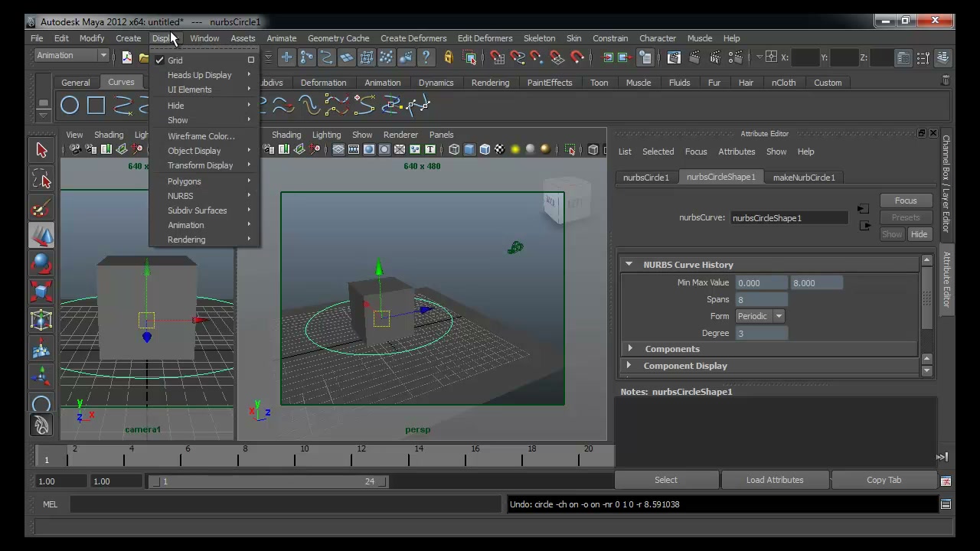The image size is (980, 551).
Task: Open the Create menu
Action: (128, 38)
